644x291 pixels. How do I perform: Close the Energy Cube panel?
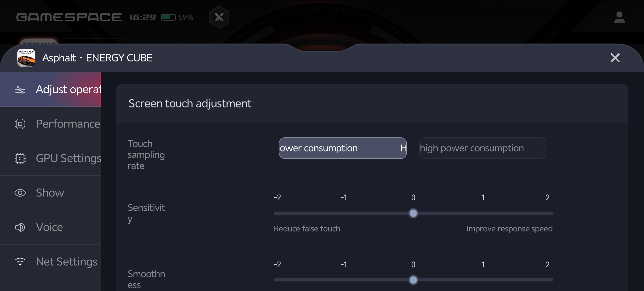coord(615,58)
